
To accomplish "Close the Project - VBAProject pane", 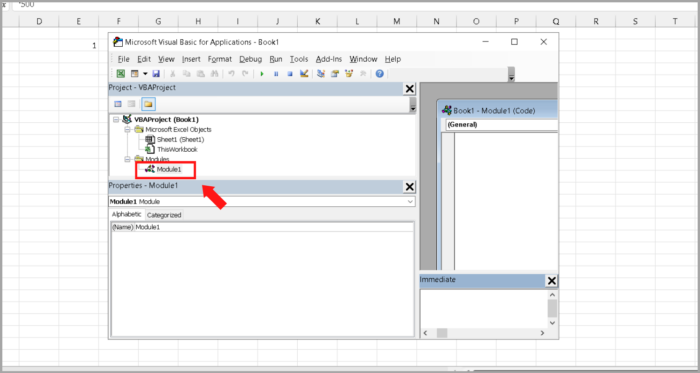I will pyautogui.click(x=409, y=89).
